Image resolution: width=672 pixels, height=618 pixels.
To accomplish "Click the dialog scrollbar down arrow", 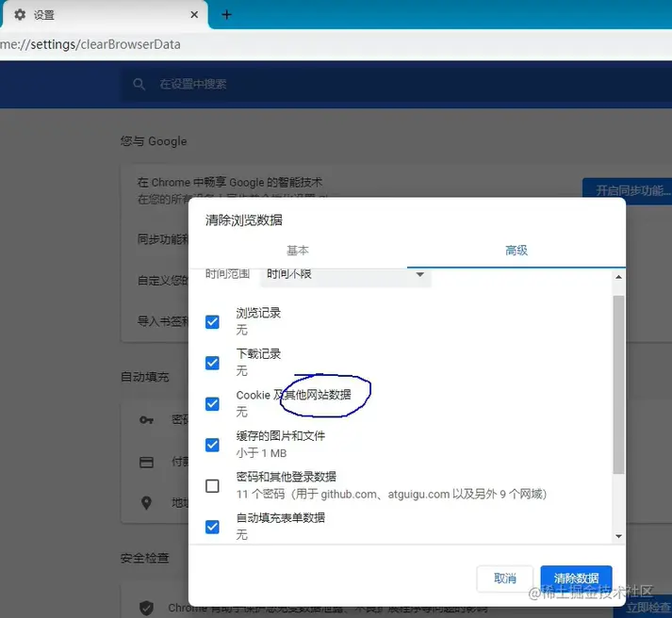I will [x=618, y=536].
